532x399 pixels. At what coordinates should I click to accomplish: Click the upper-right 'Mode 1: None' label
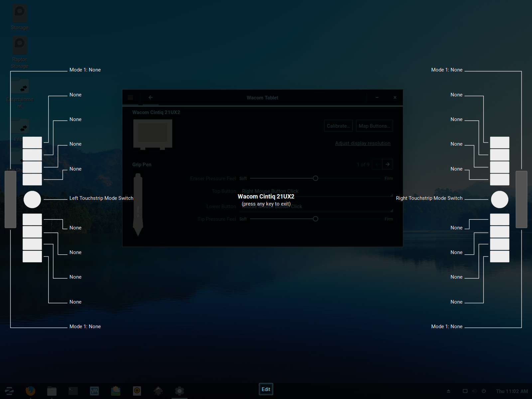coord(447,70)
